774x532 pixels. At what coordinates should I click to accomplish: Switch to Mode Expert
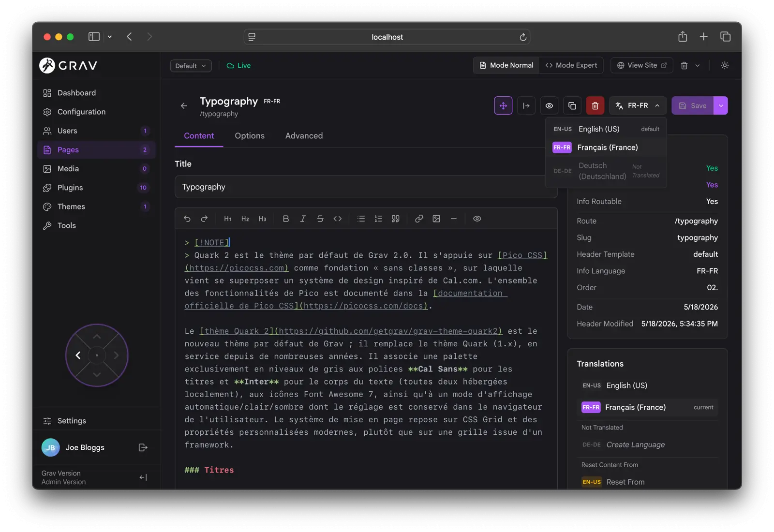click(571, 65)
